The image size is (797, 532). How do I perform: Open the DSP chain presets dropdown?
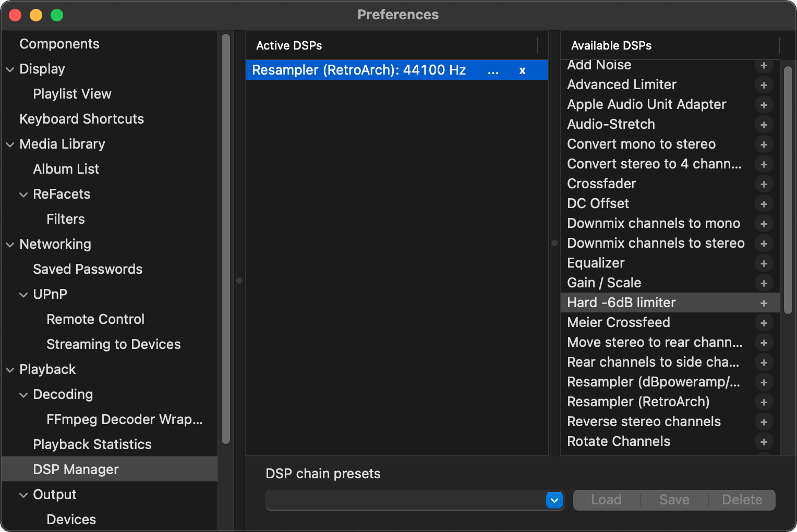tap(554, 500)
